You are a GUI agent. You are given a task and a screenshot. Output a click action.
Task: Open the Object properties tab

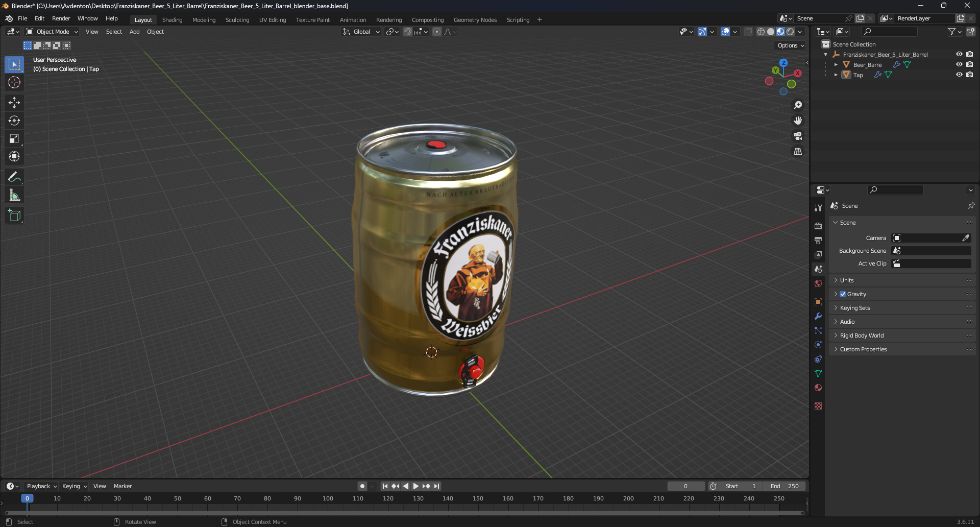[818, 301]
